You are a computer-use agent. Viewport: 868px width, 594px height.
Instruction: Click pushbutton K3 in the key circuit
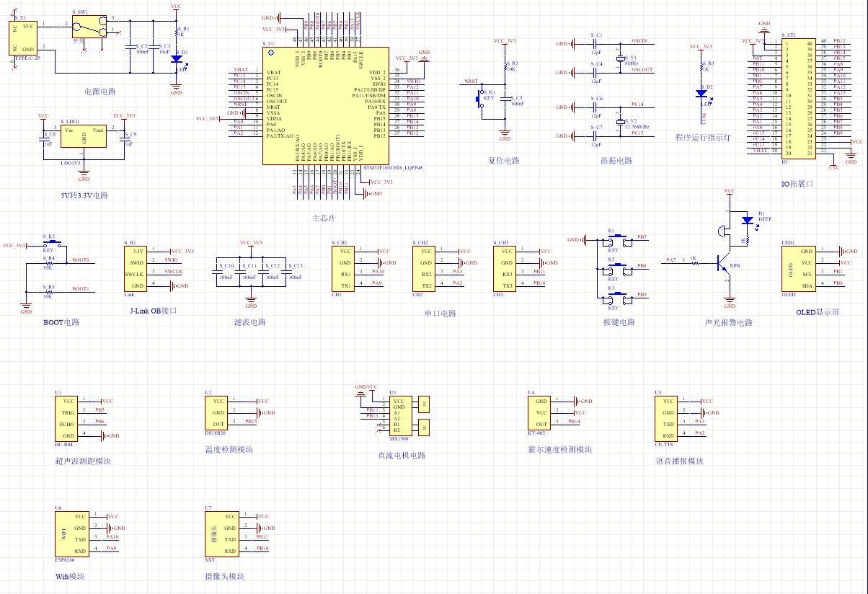point(618,298)
